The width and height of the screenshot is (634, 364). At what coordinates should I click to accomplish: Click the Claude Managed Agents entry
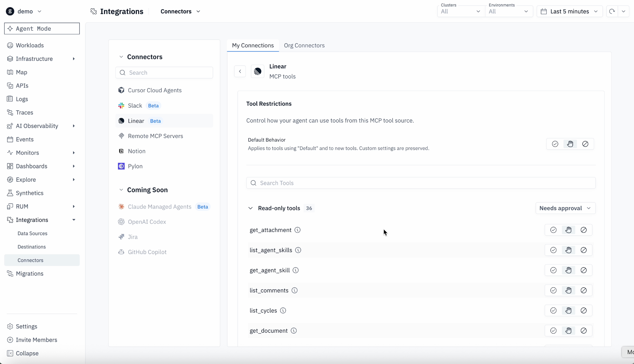[164, 207]
